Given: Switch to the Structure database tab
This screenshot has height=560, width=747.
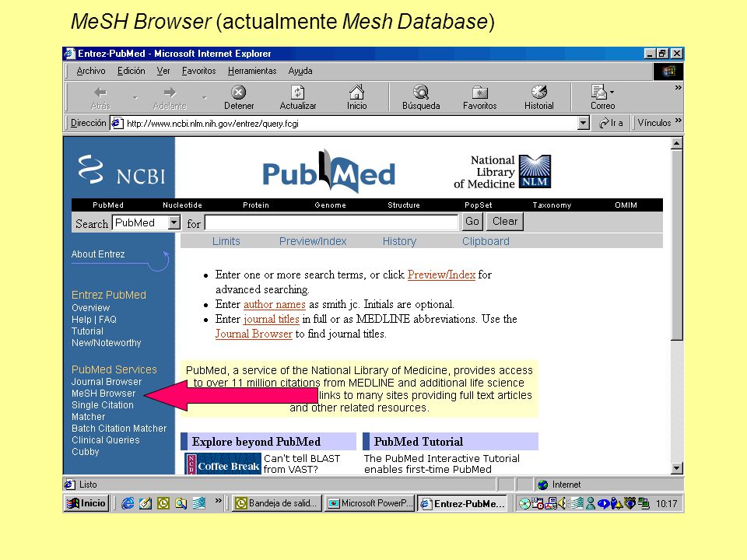Looking at the screenshot, I should click(404, 205).
